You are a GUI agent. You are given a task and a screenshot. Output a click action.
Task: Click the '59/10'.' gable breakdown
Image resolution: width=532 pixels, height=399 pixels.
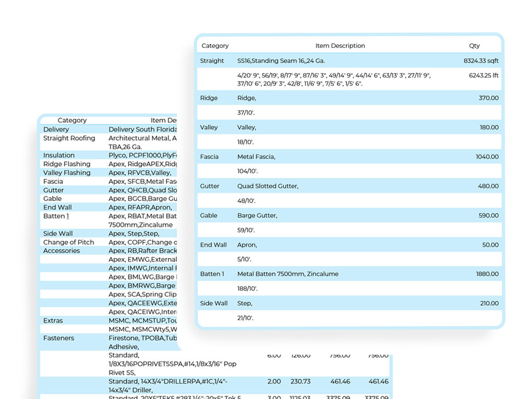[x=246, y=231]
